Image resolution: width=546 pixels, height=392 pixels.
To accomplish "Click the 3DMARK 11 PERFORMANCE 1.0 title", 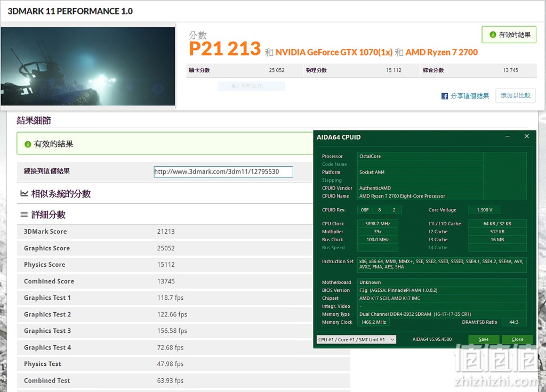I will (x=70, y=11).
